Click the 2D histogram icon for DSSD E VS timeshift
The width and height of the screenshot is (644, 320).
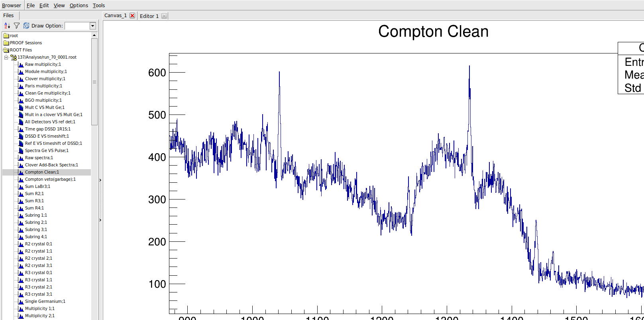pyautogui.click(x=21, y=136)
